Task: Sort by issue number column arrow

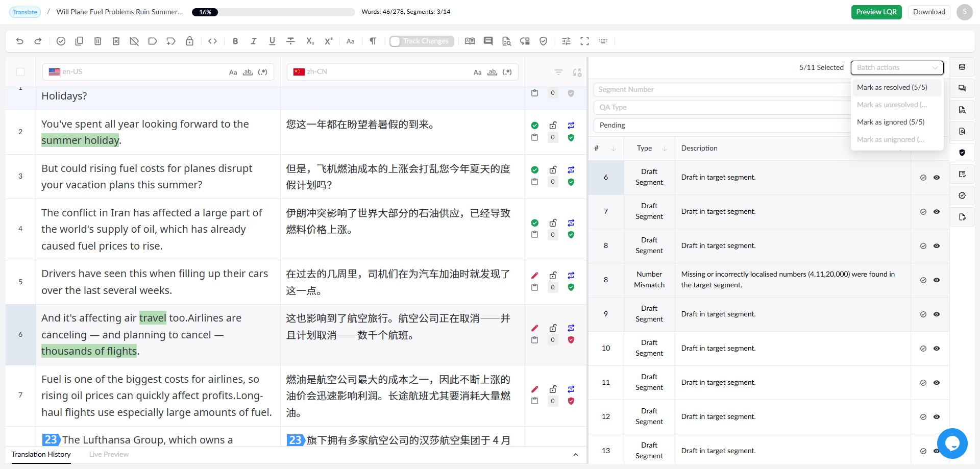Action: [x=614, y=149]
